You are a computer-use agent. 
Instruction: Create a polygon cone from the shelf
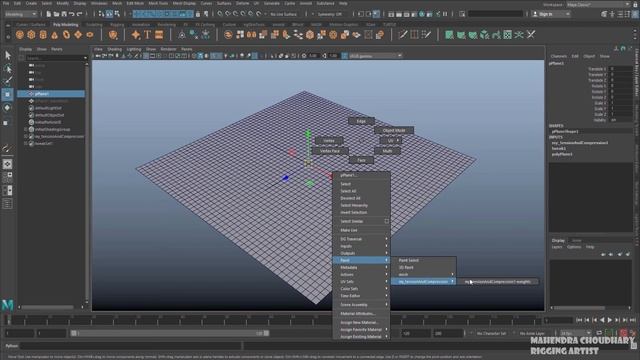click(55, 35)
